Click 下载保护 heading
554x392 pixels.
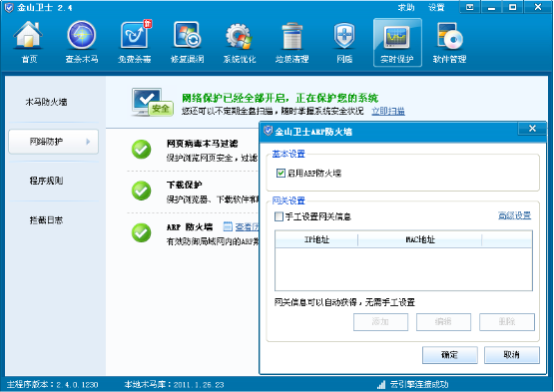pyautogui.click(x=184, y=185)
